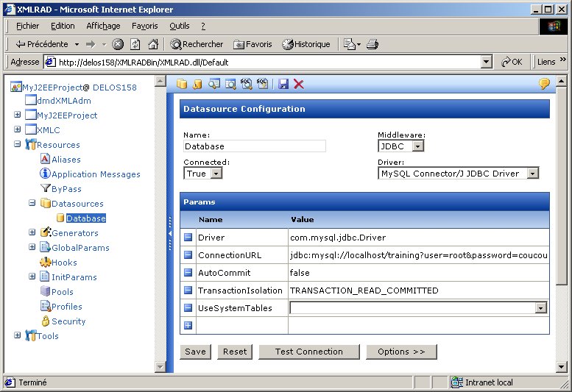The image size is (572, 392).
Task: Click the datasource Name input field
Action: [255, 146]
